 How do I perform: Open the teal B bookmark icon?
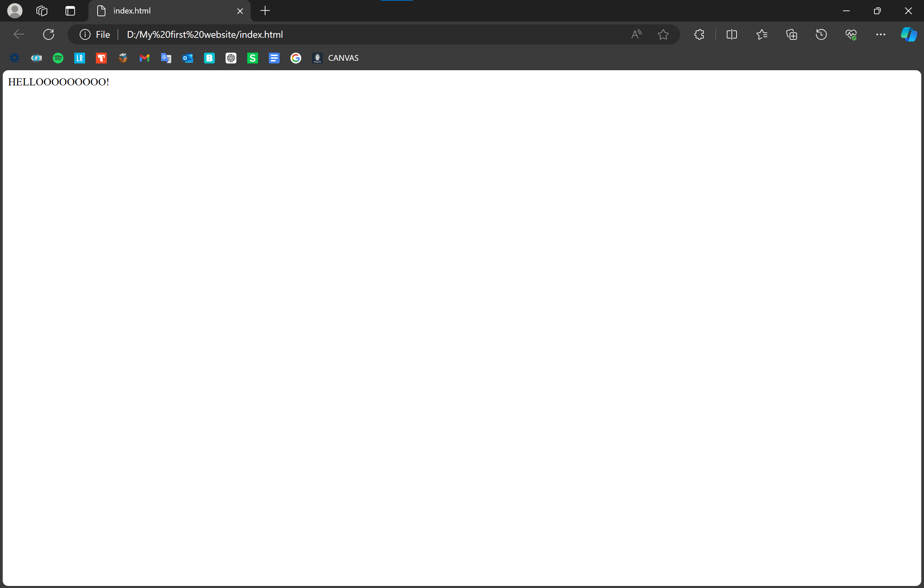click(209, 58)
